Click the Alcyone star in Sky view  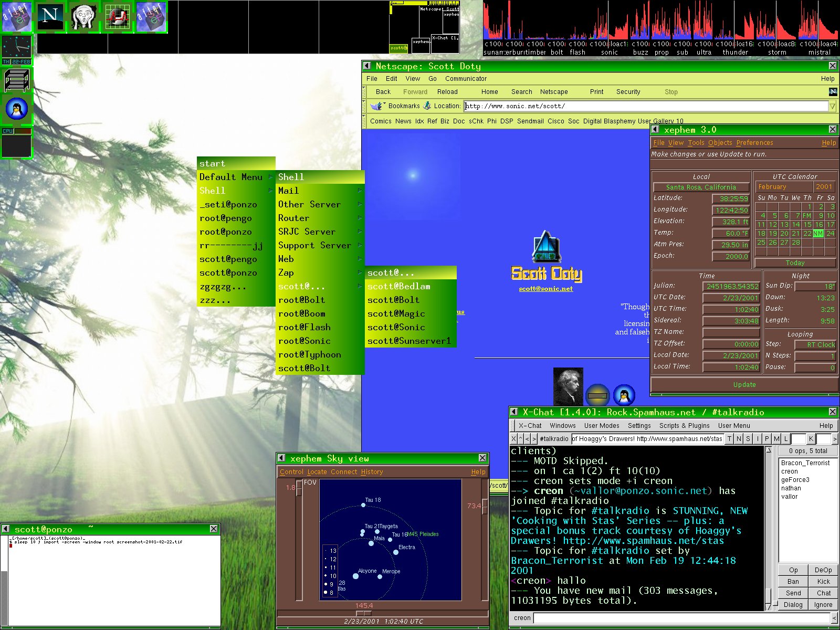pos(355,576)
